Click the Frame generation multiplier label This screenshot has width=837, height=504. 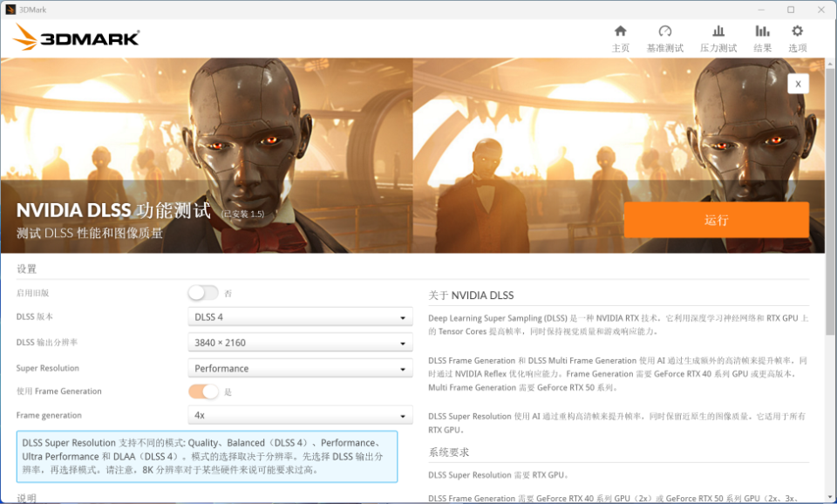pos(49,415)
